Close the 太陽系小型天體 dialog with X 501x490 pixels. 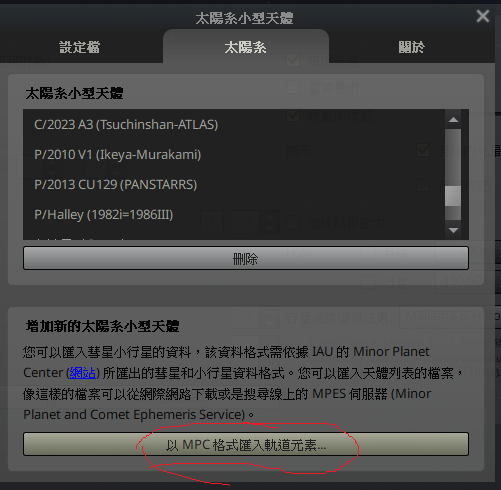483,16
